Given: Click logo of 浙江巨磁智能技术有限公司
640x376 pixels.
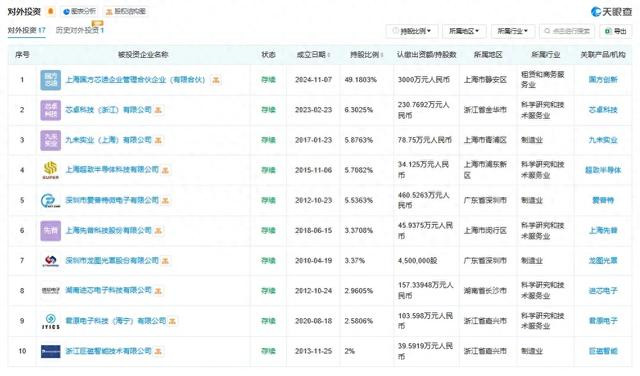Looking at the screenshot, I should click(x=51, y=351).
